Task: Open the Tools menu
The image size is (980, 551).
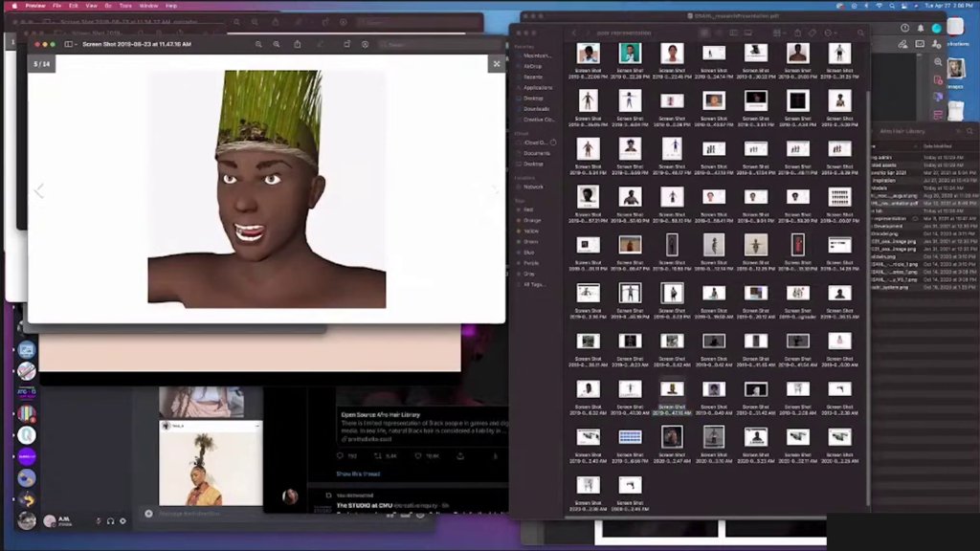Action: point(125,6)
